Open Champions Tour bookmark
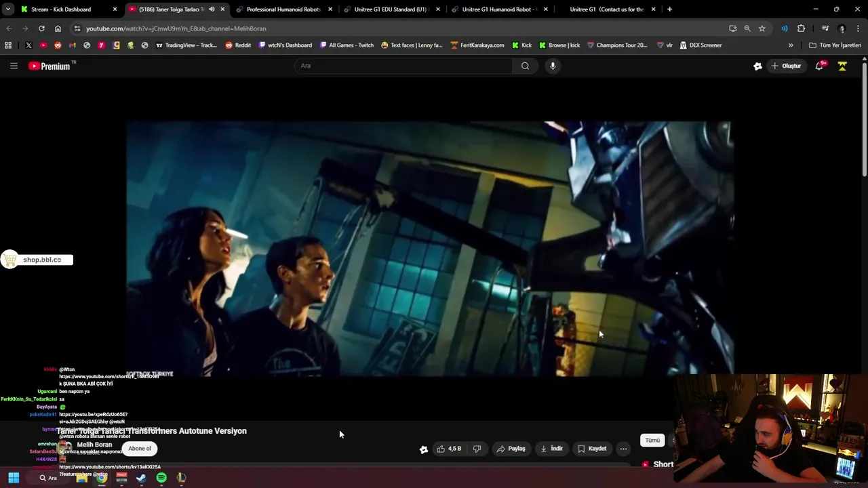868x488 pixels. point(617,45)
